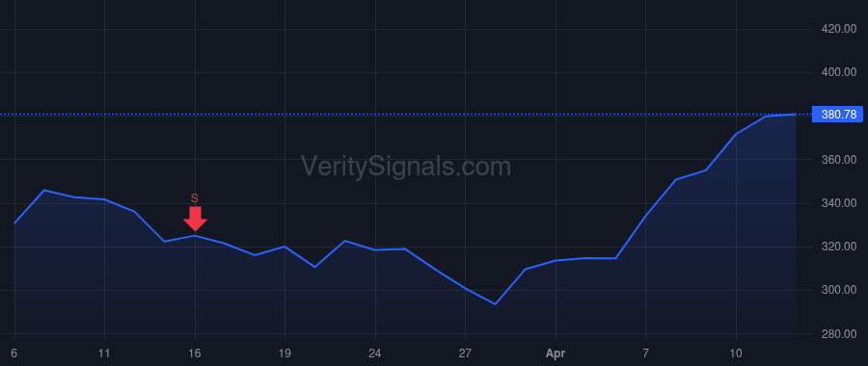Click the 360.00 price axis label
Viewport: 868px width, 366px height.
pos(839,160)
